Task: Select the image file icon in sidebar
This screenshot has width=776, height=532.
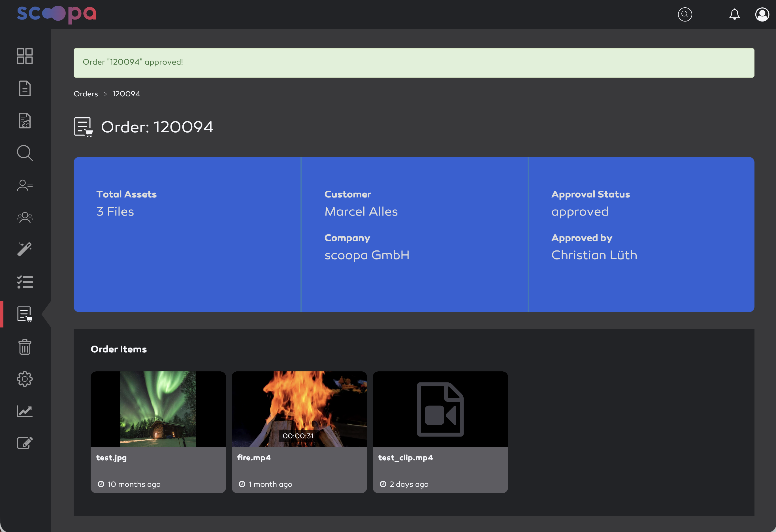Action: click(x=25, y=121)
